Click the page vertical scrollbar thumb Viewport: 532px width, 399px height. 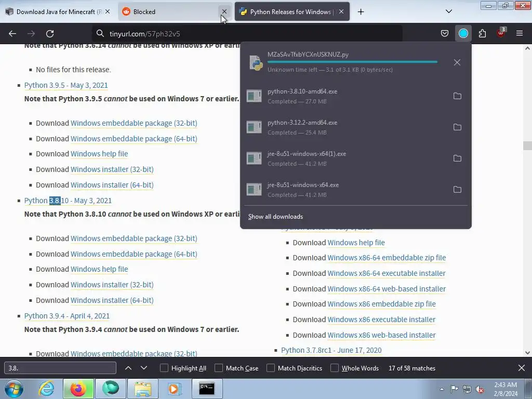pos(527,145)
